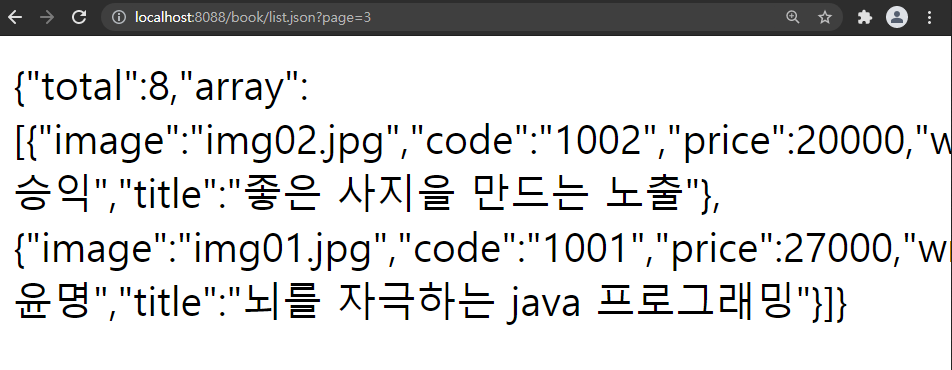Go back to the previous page

(15, 17)
